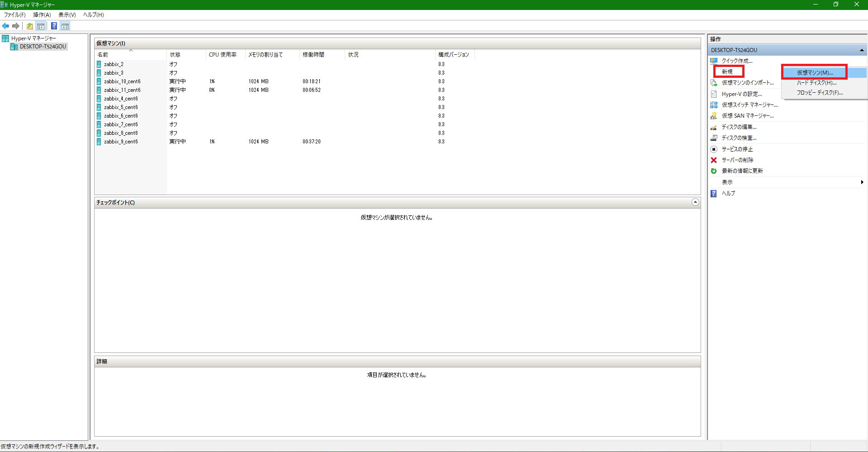Click the 操作 pane title header
The width and height of the screenshot is (868, 452).
coord(787,39)
